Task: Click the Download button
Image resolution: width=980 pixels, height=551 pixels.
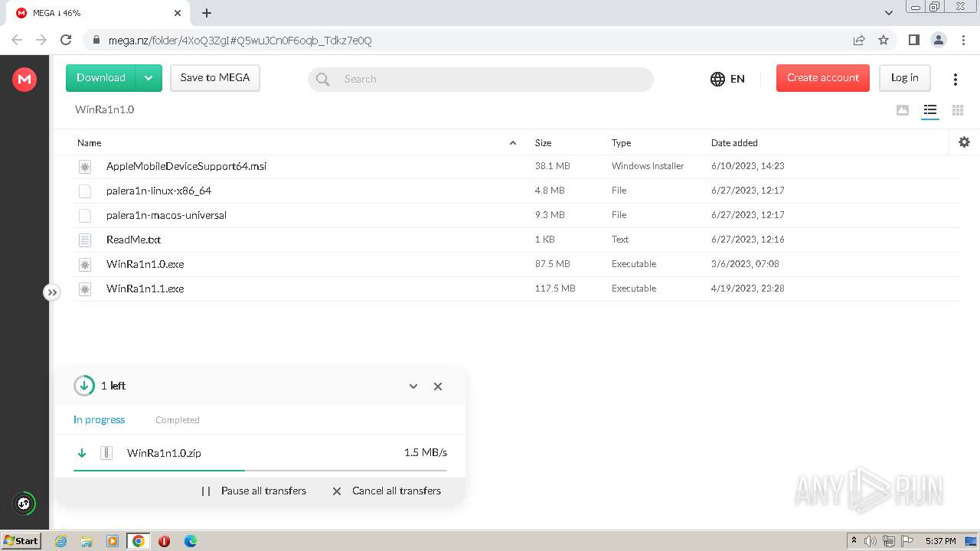Action: 101,78
